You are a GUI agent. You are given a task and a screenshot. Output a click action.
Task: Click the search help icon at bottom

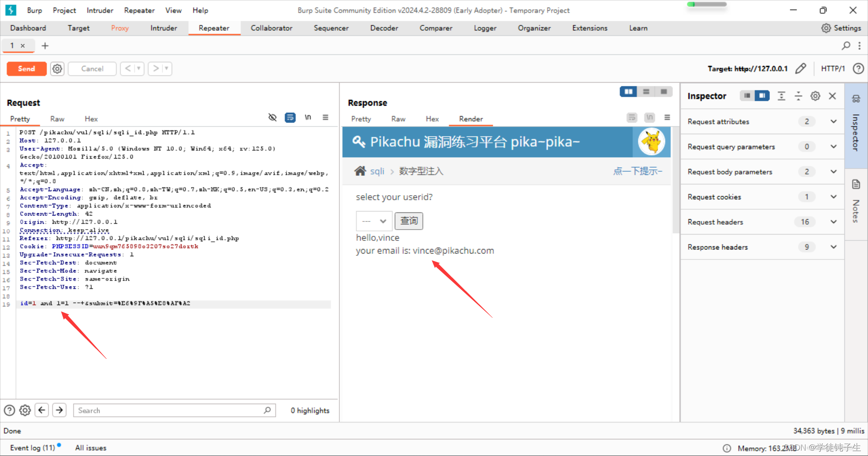click(9, 410)
